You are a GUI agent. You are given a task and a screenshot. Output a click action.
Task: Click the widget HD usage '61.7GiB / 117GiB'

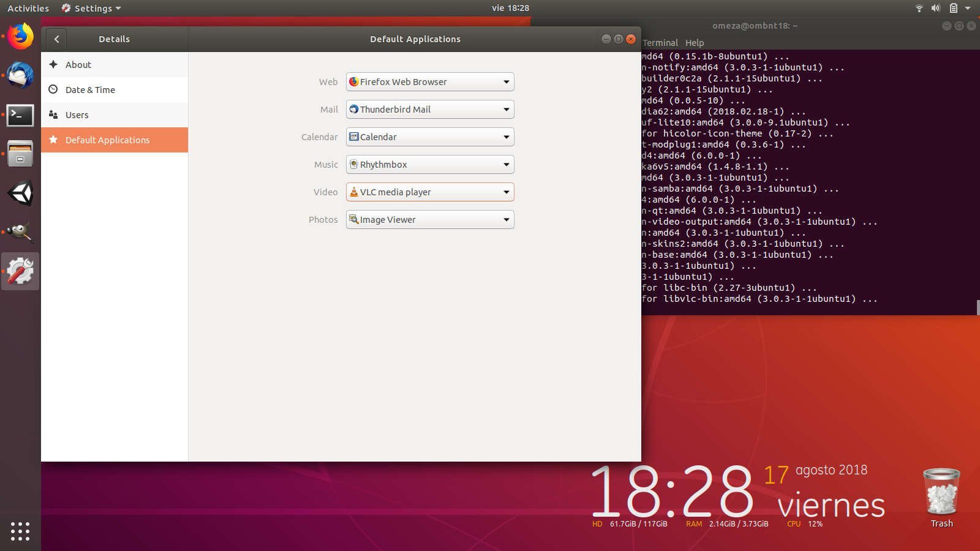click(639, 524)
